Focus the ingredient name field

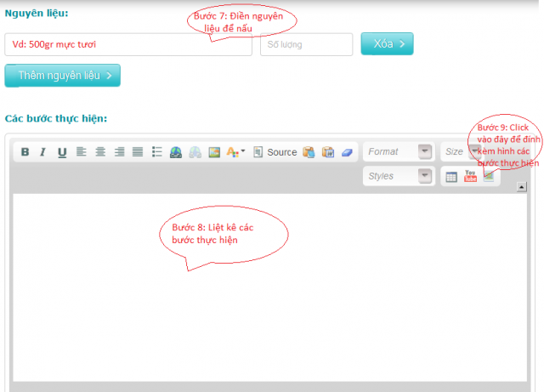128,44
